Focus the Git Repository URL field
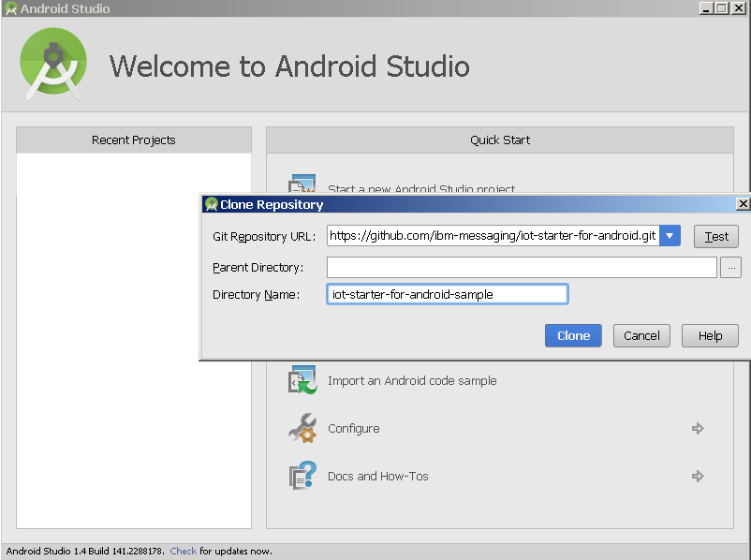Viewport: 751px width, 560px height. (493, 236)
